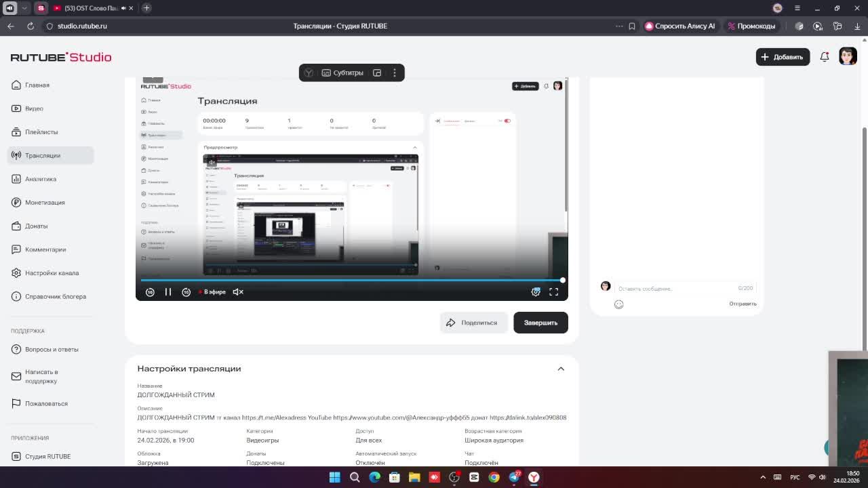Image resolution: width=868 pixels, height=488 pixels.
Task: Open the emoji picker in chat
Action: (618, 304)
